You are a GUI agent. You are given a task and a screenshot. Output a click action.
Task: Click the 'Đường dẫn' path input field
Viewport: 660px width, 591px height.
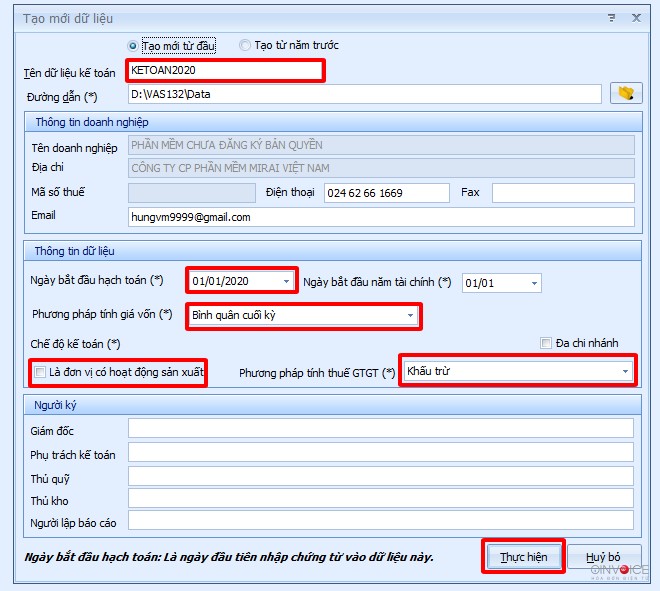pos(364,94)
